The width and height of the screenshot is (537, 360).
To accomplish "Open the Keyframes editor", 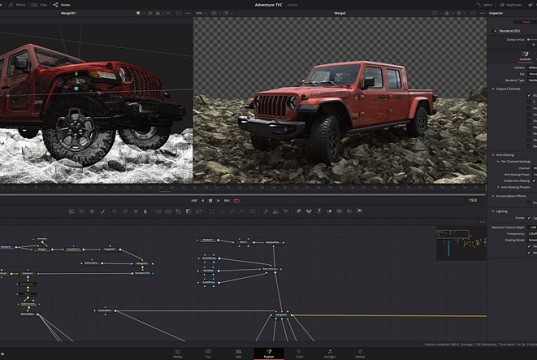I will tap(511, 5).
